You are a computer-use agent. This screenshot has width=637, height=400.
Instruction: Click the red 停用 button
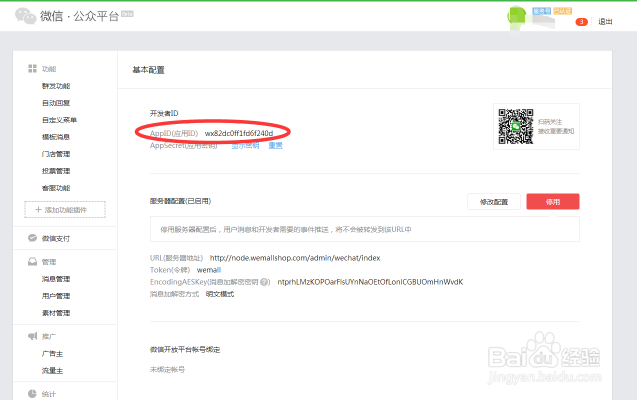(x=553, y=202)
